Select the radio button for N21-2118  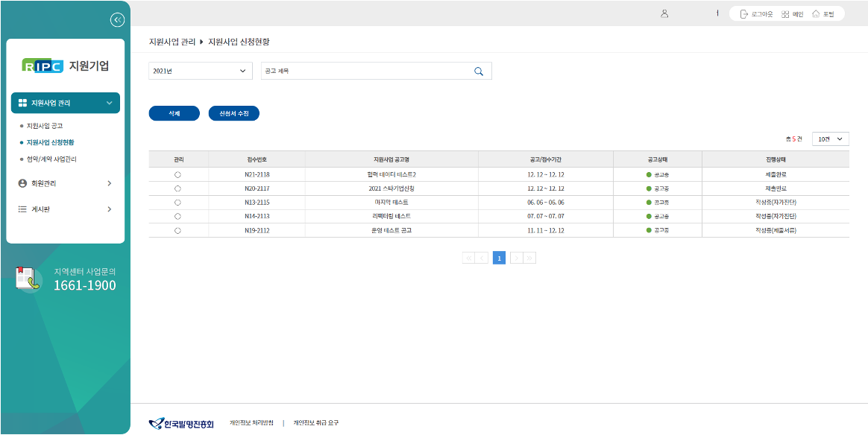pyautogui.click(x=177, y=174)
